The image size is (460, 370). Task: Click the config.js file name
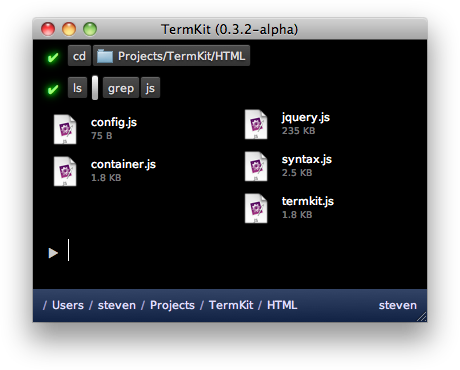[x=114, y=122]
